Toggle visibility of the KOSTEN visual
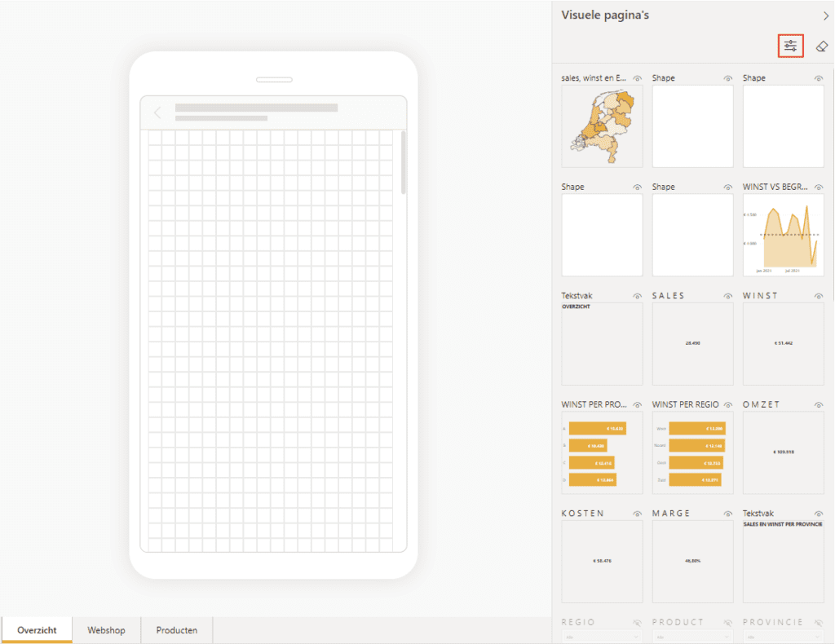This screenshot has width=835, height=644. 637,514
